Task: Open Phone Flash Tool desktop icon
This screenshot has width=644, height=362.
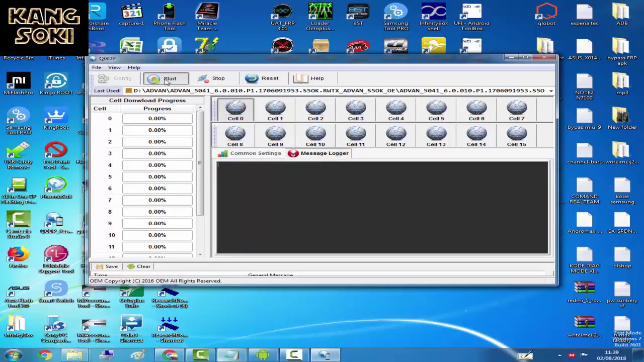Action: 170,17
